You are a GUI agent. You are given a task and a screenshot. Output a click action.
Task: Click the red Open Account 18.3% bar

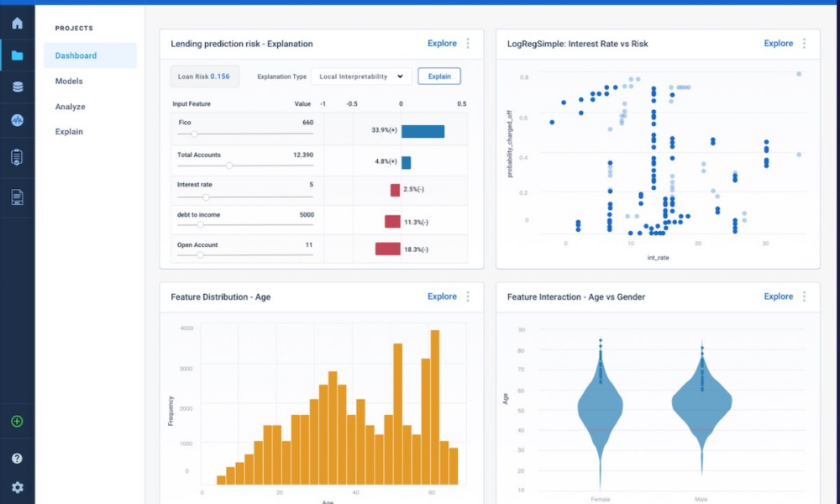[388, 249]
